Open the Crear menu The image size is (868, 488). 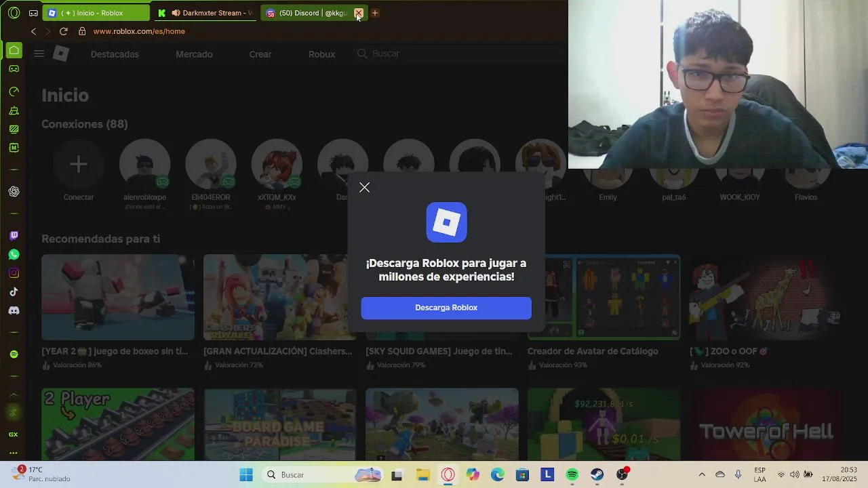[x=260, y=54]
